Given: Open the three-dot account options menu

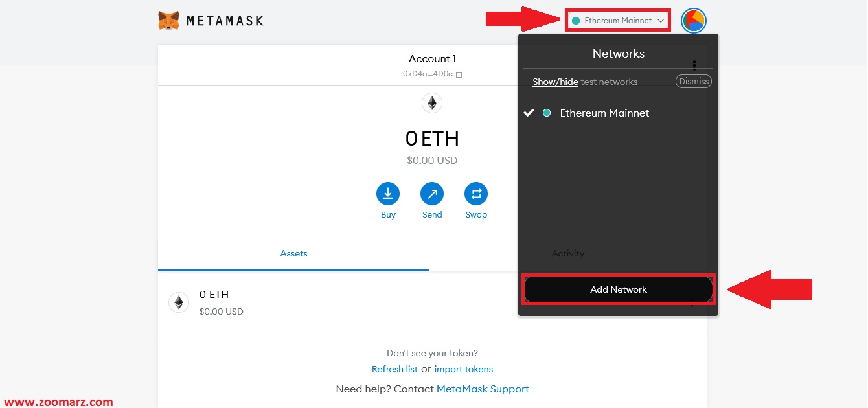Looking at the screenshot, I should coord(694,65).
